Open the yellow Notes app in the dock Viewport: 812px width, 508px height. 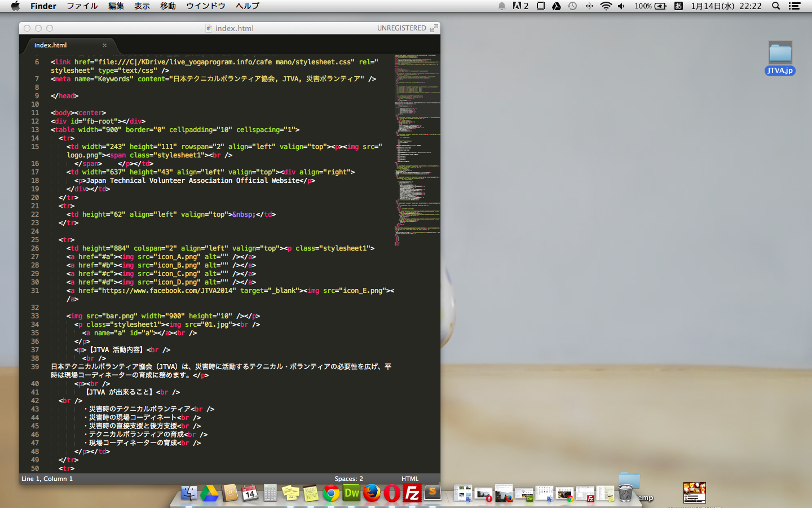point(311,493)
